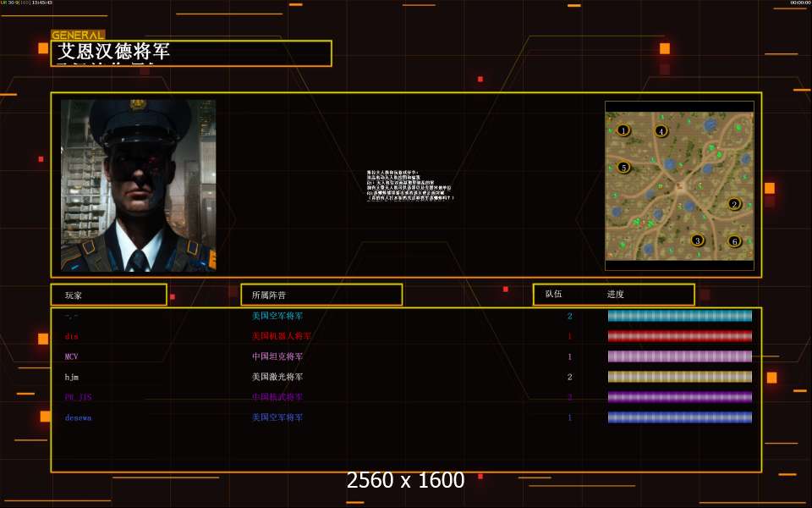The width and height of the screenshot is (812, 508).
Task: Select start position 3 marker on map
Action: tap(697, 240)
